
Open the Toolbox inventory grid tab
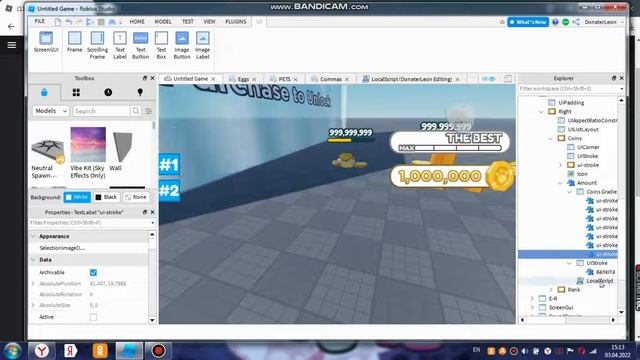click(x=76, y=92)
